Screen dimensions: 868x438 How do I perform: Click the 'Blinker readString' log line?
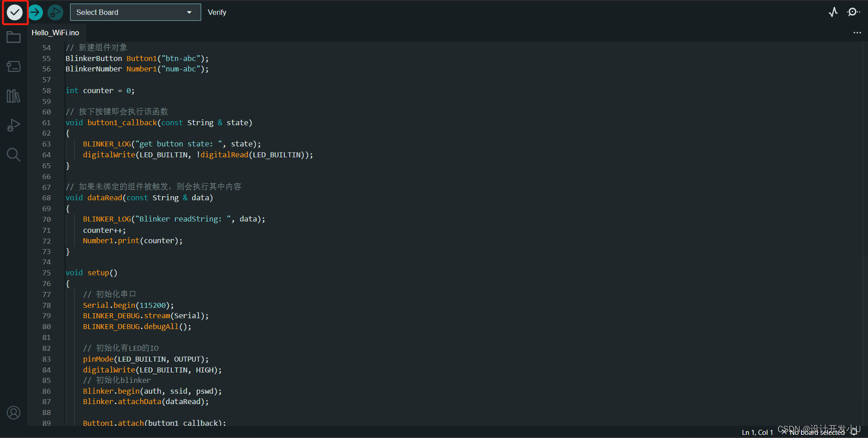174,219
